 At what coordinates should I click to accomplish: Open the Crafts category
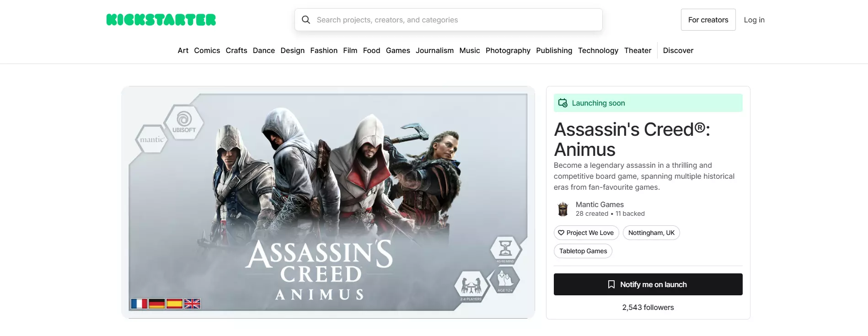(x=236, y=50)
